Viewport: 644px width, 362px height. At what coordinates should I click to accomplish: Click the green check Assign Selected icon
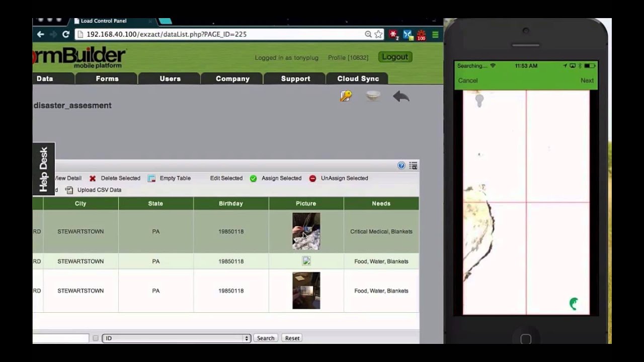click(253, 178)
